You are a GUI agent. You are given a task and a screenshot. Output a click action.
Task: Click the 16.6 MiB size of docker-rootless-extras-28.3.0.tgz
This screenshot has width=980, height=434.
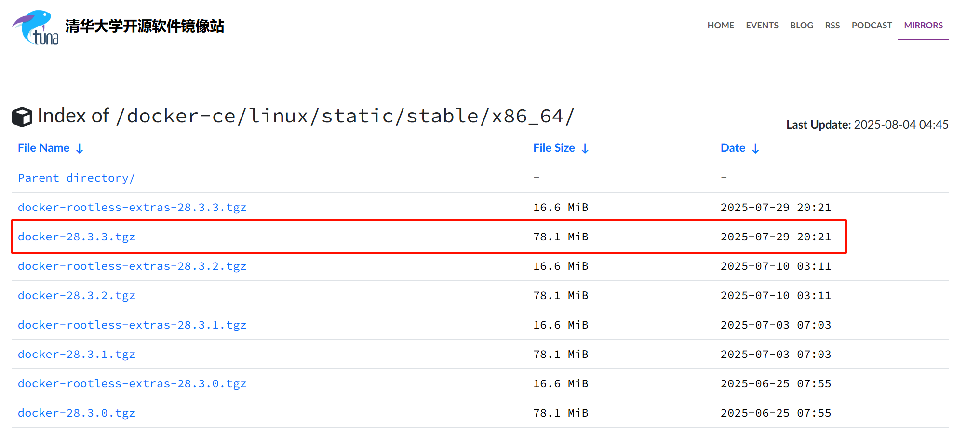coord(561,384)
